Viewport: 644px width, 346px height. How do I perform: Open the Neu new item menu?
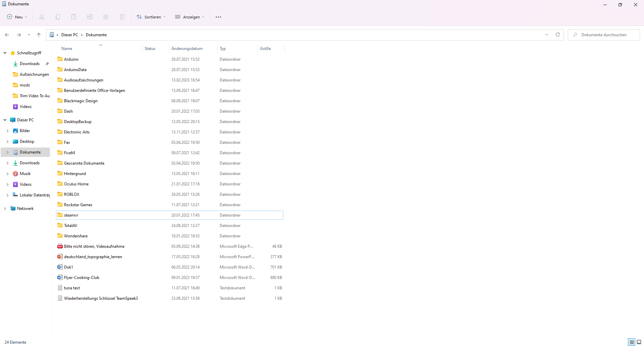[x=17, y=17]
